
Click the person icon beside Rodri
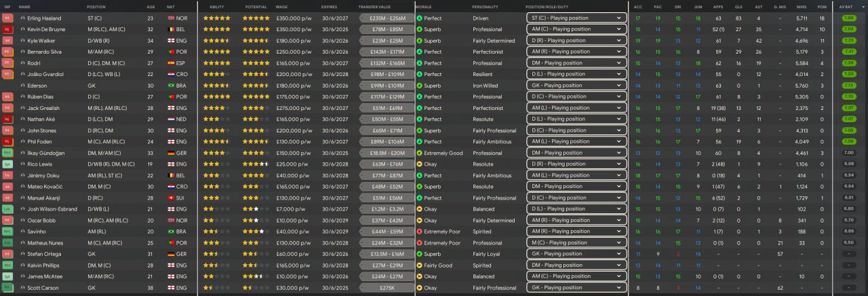coord(22,63)
